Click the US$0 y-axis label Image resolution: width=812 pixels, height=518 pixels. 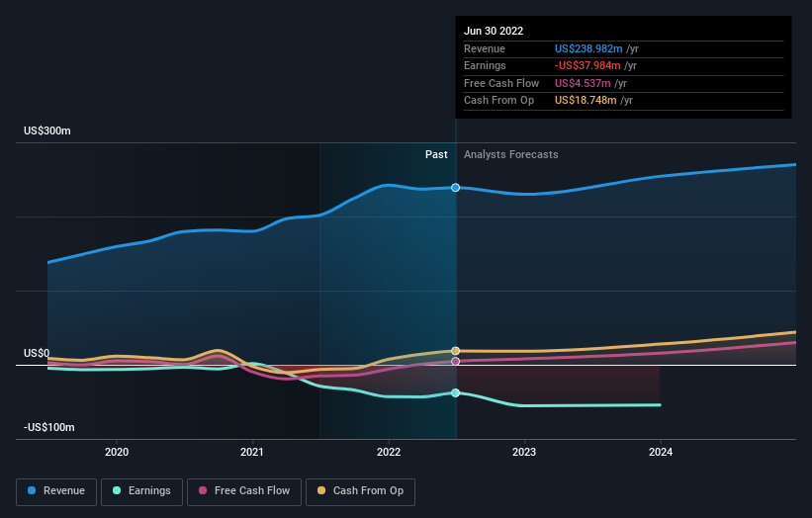[37, 353]
